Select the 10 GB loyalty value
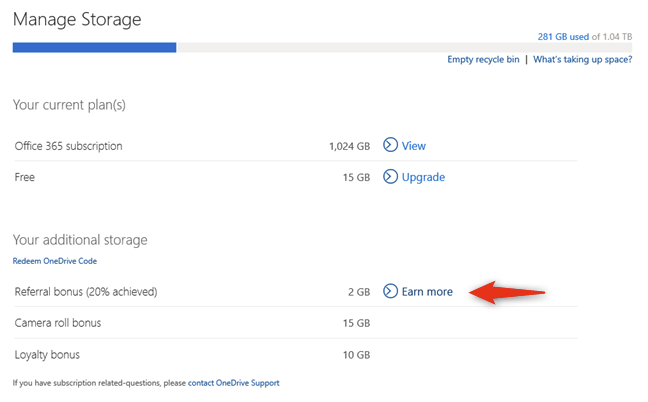 356,355
